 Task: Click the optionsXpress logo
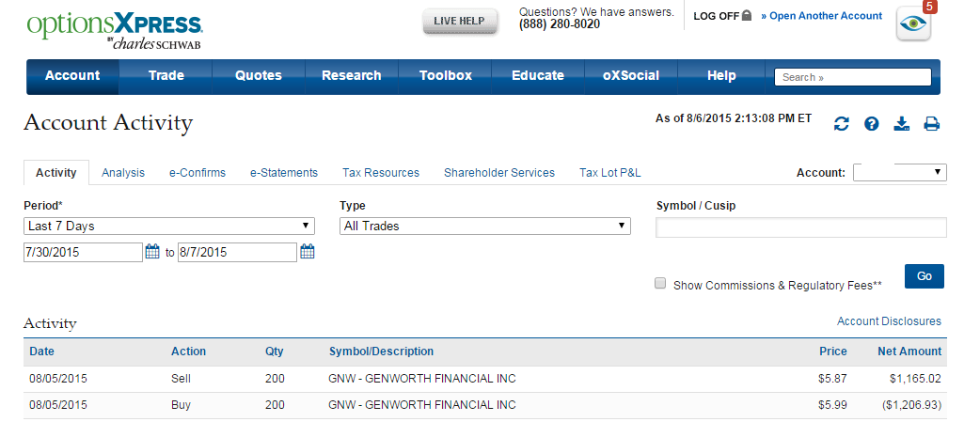pyautogui.click(x=114, y=30)
